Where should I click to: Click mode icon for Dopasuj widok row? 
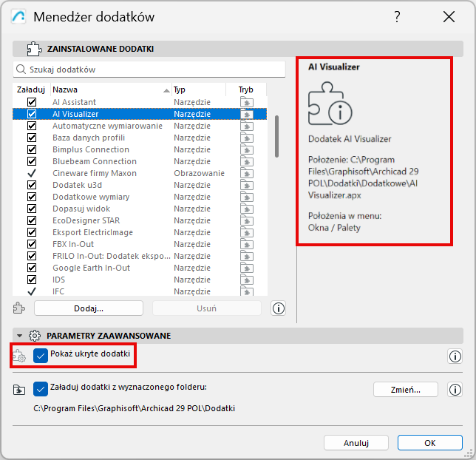pyautogui.click(x=247, y=209)
